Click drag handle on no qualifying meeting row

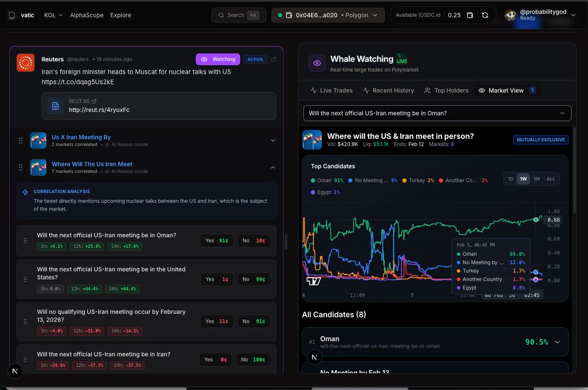click(x=25, y=321)
